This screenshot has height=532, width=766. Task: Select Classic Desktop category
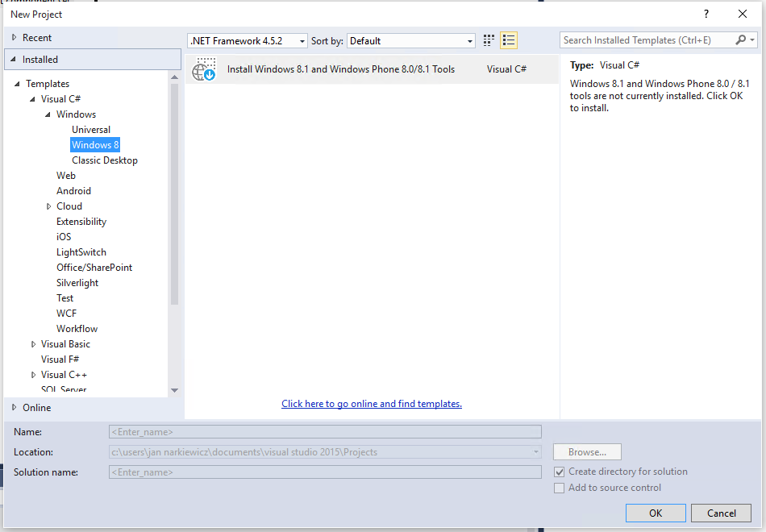tap(105, 160)
